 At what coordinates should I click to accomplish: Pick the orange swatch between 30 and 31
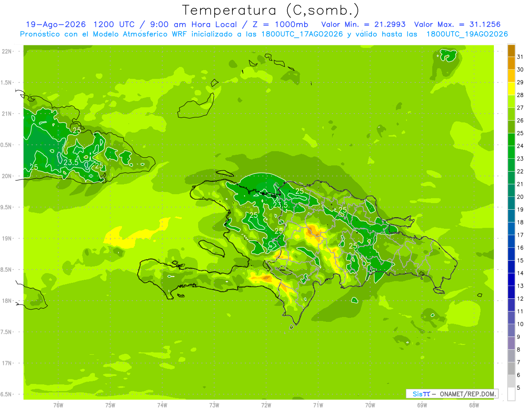coord(511,63)
